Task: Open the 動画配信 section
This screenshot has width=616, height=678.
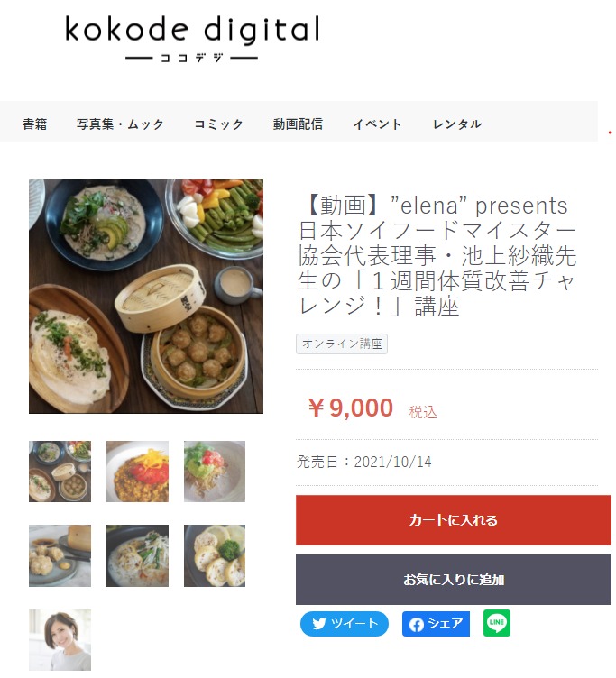Action: point(298,124)
